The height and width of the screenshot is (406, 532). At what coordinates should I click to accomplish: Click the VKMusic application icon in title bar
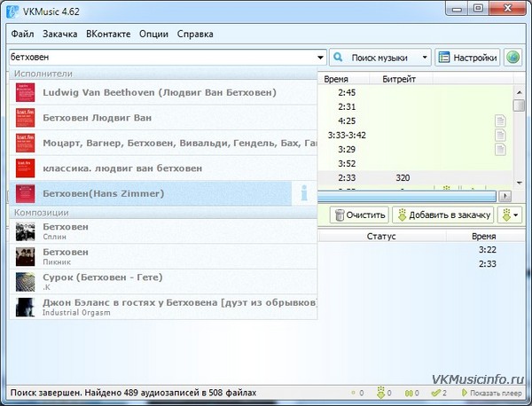pos(12,12)
